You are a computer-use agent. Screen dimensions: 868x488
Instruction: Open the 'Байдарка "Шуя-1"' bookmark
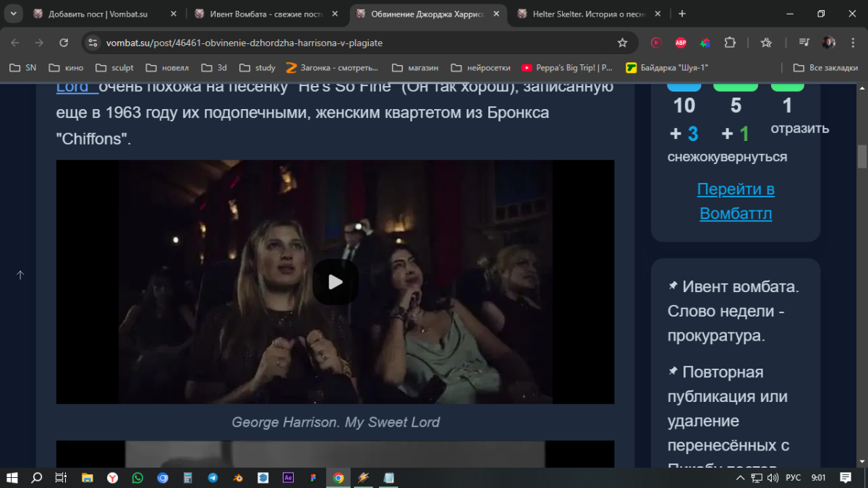667,67
